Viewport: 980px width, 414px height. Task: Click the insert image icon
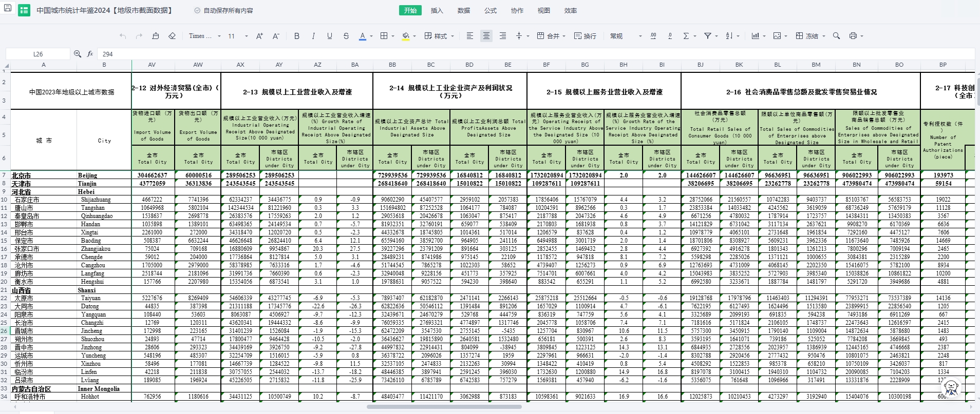(x=777, y=36)
